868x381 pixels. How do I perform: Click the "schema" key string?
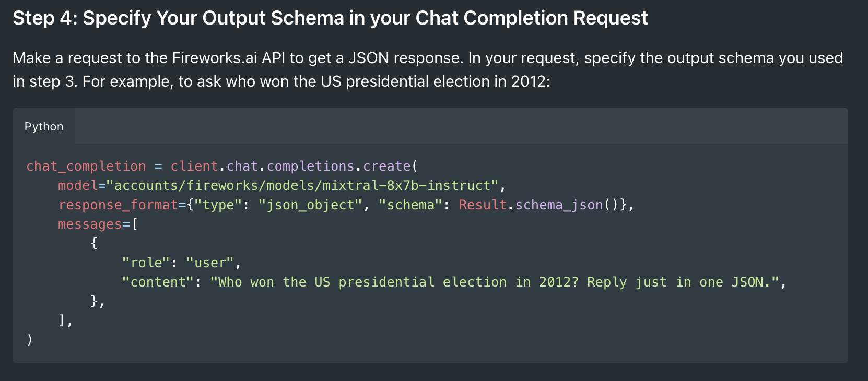click(x=410, y=205)
